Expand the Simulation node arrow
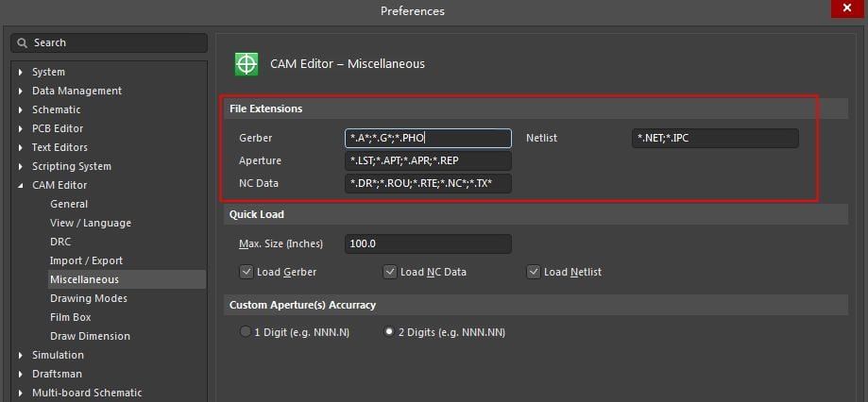 (x=21, y=355)
